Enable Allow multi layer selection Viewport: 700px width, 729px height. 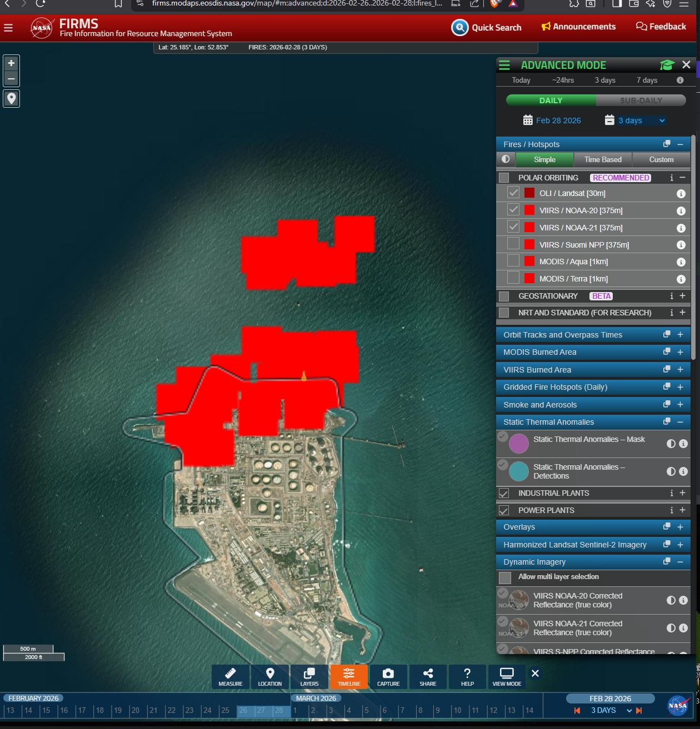[505, 577]
